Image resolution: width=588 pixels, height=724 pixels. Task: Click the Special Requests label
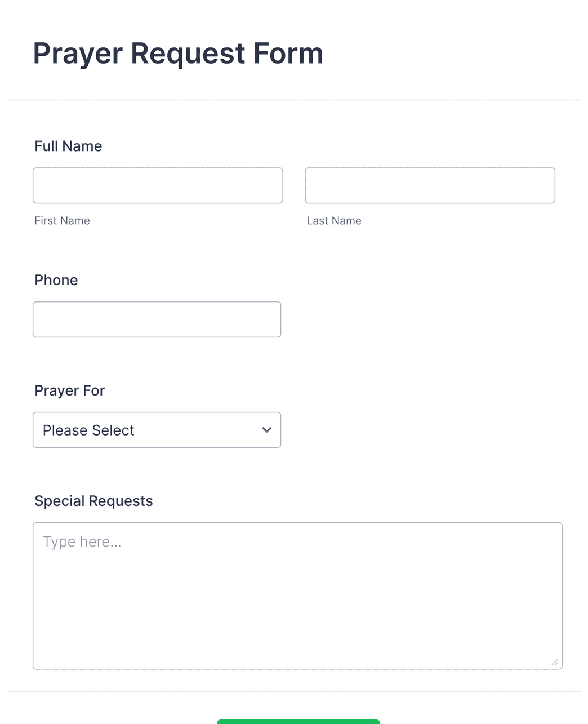(93, 501)
